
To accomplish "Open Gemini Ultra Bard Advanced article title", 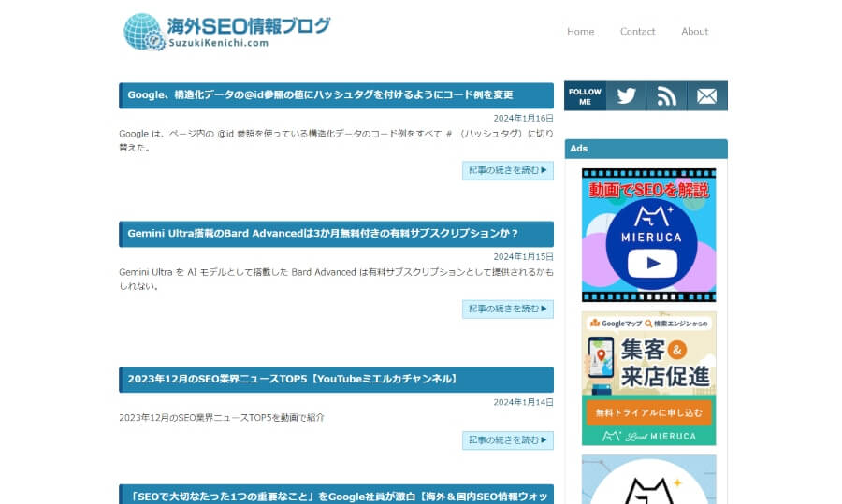I will click(323, 234).
